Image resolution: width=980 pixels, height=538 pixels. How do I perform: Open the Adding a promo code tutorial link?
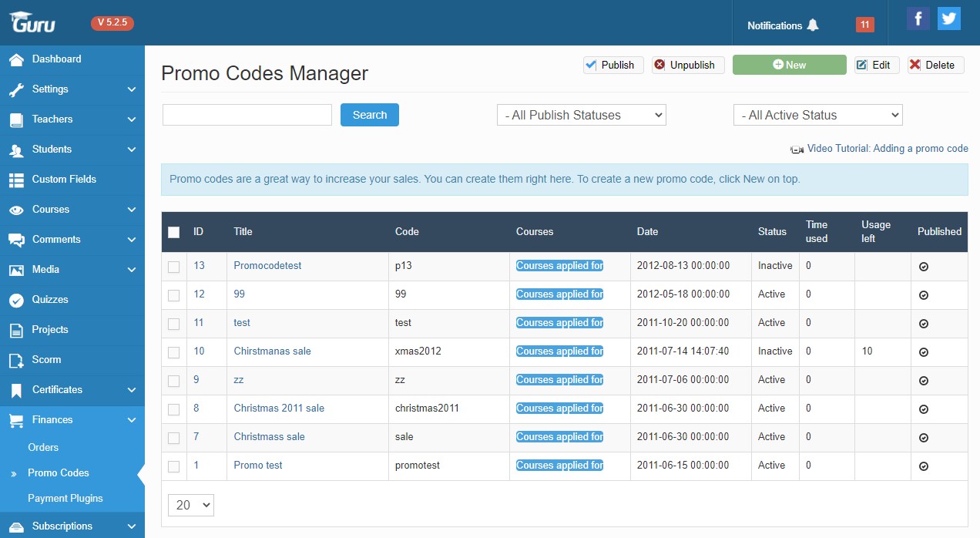click(x=888, y=149)
